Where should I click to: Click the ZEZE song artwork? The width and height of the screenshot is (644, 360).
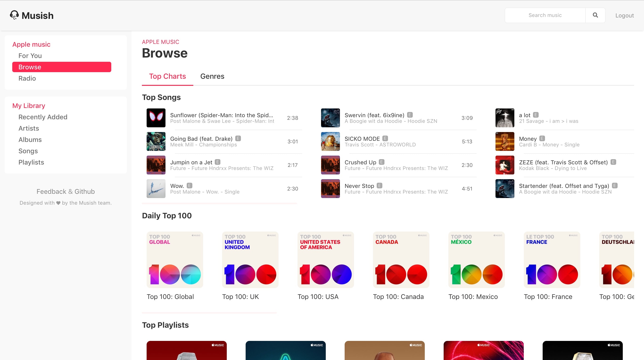(x=505, y=165)
